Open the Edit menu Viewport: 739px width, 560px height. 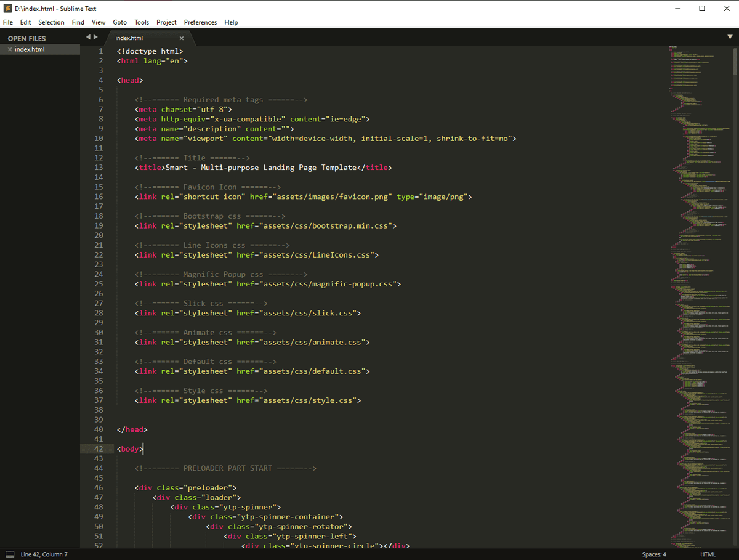point(25,22)
